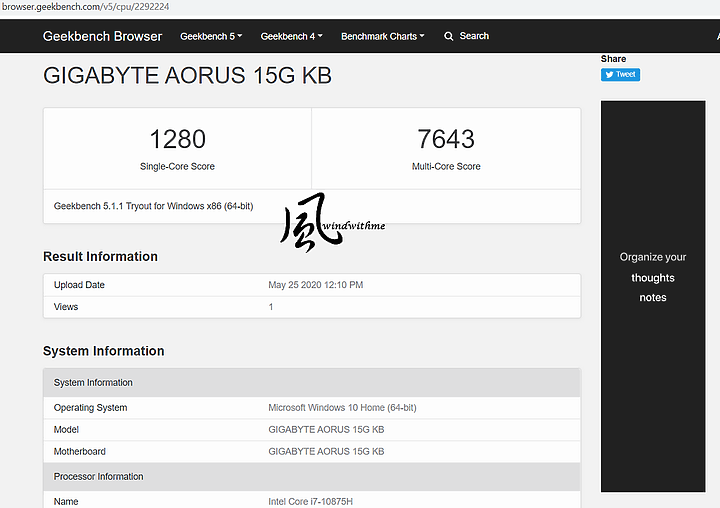Open the Benchmark Charts dropdown
This screenshot has height=508, width=720.
tap(382, 36)
